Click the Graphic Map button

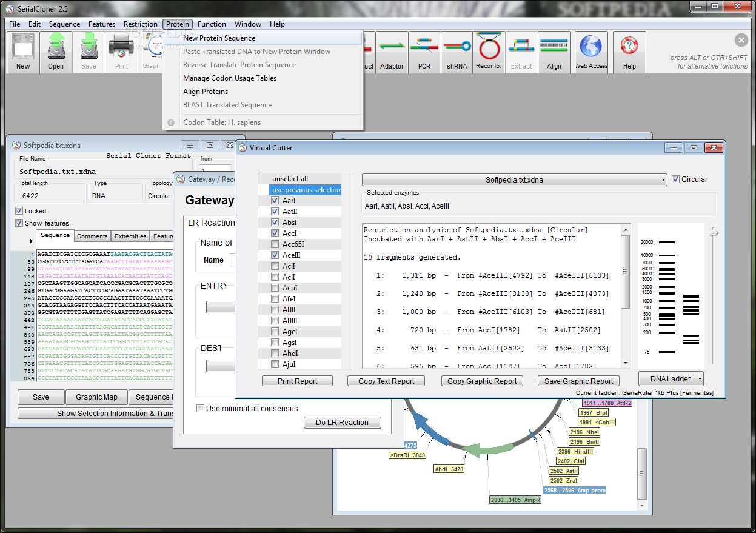pos(96,397)
